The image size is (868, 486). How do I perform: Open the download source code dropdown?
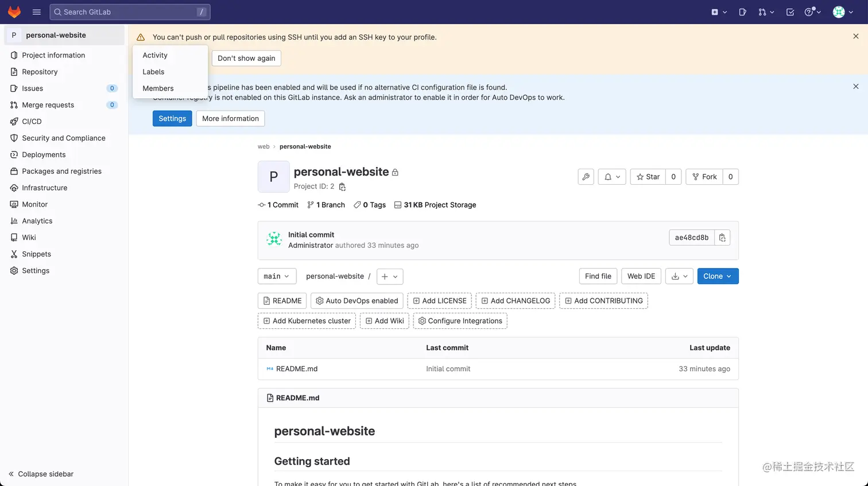[679, 276]
